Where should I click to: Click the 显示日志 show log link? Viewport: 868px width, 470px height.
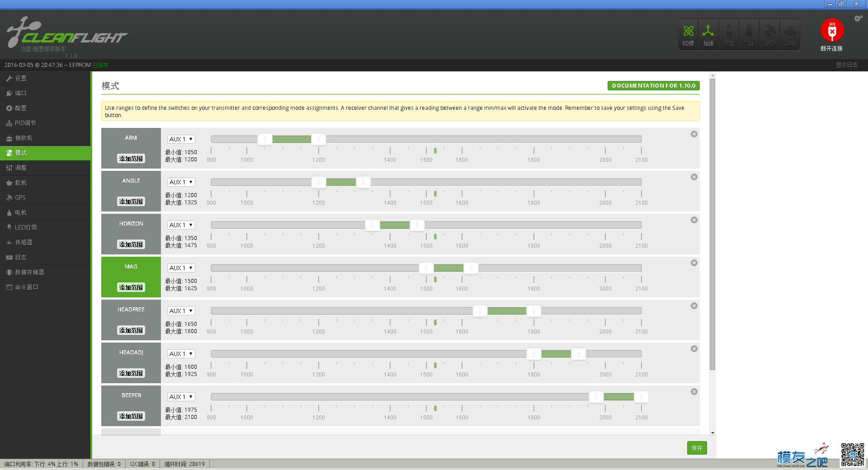(x=847, y=65)
